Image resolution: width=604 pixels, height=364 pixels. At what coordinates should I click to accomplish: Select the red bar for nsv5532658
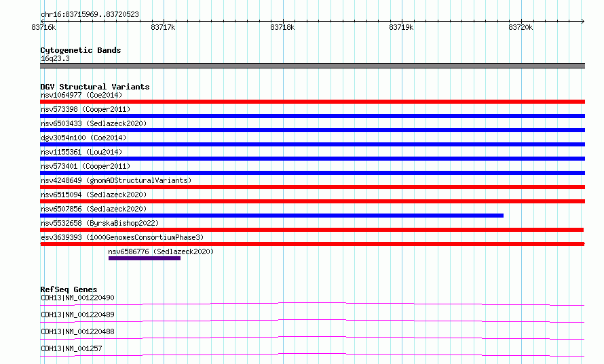pos(312,230)
